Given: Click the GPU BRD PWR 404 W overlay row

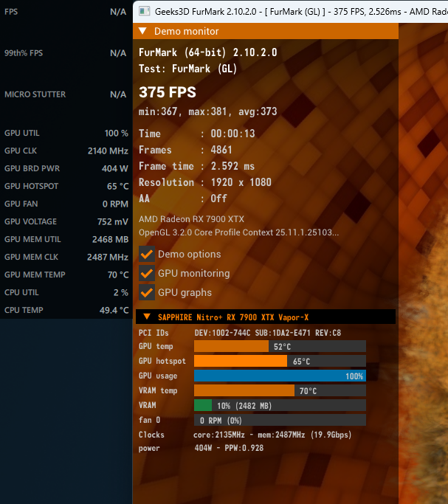Looking at the screenshot, I should click(x=66, y=168).
